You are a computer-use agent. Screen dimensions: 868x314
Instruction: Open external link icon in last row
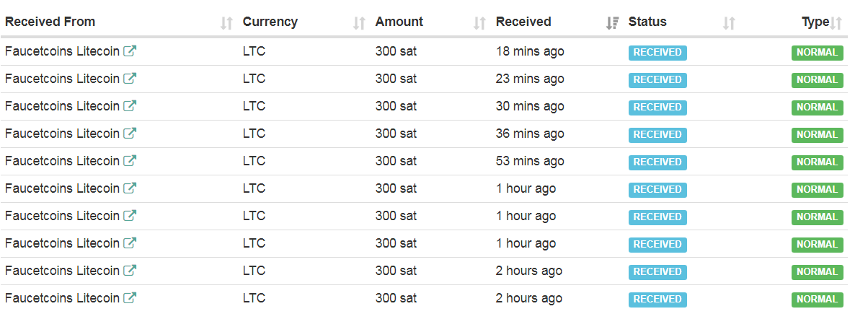[130, 298]
